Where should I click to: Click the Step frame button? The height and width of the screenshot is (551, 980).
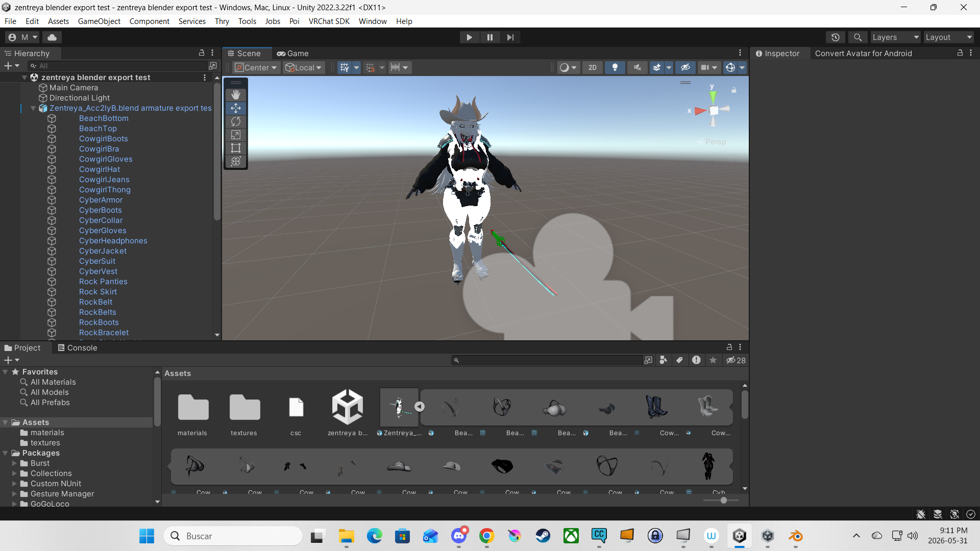point(510,37)
